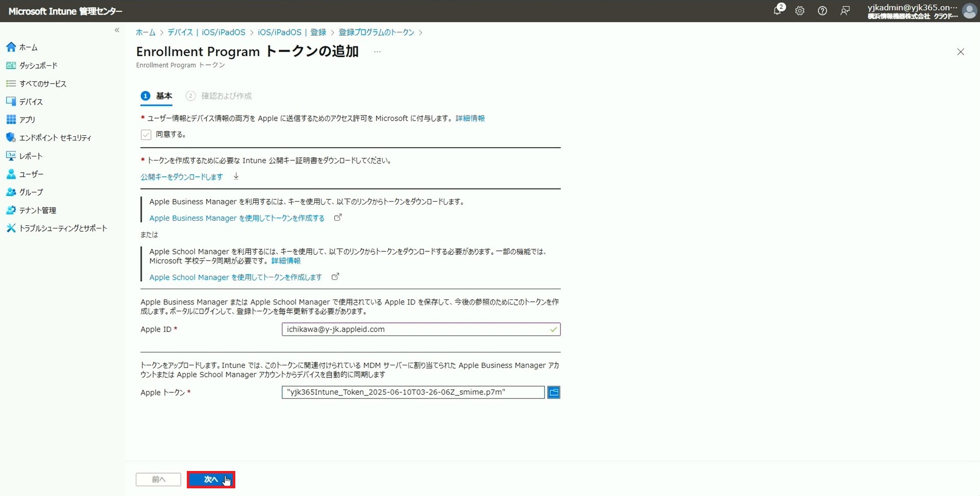Click ダッシュボード dashboard icon in sidebar
980x496 pixels.
coord(11,65)
